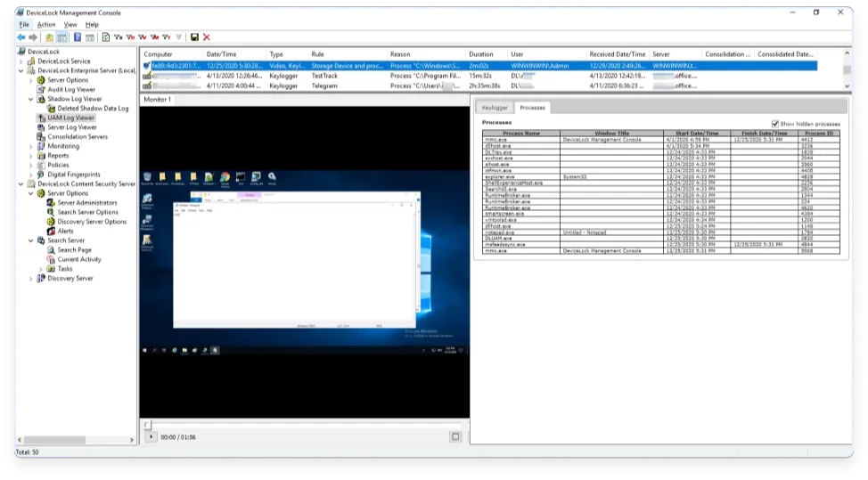The width and height of the screenshot is (868, 480).
Task: Click the log list scroll-down arrow
Action: 847,86
